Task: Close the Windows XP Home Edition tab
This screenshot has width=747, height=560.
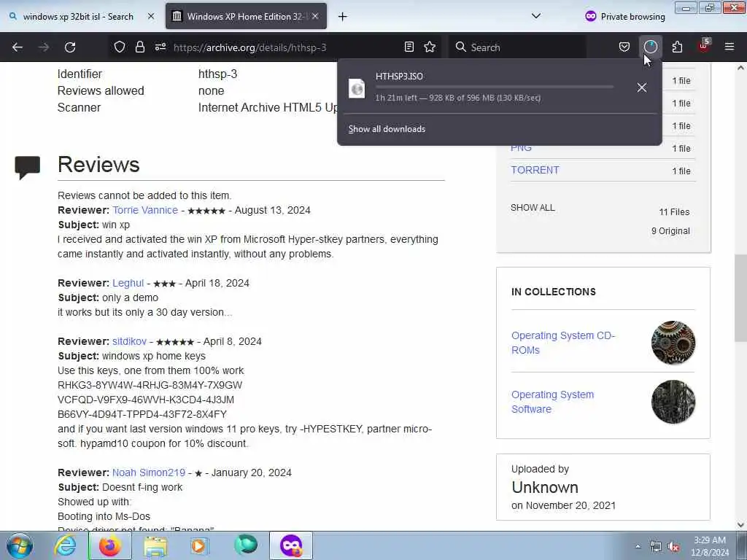Action: pyautogui.click(x=315, y=17)
